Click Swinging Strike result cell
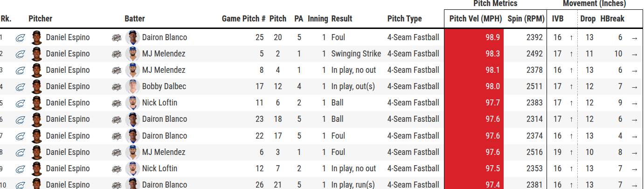This screenshot has width=644, height=189. pos(356,54)
